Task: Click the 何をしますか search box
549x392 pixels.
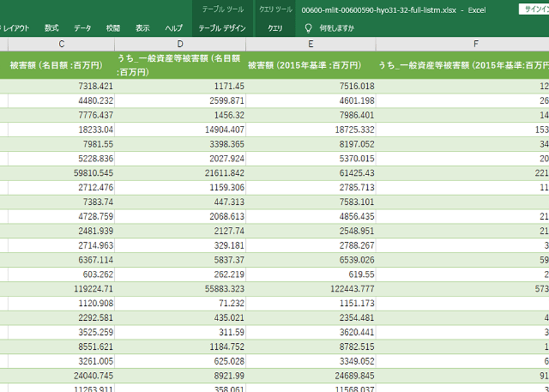Action: [x=337, y=28]
